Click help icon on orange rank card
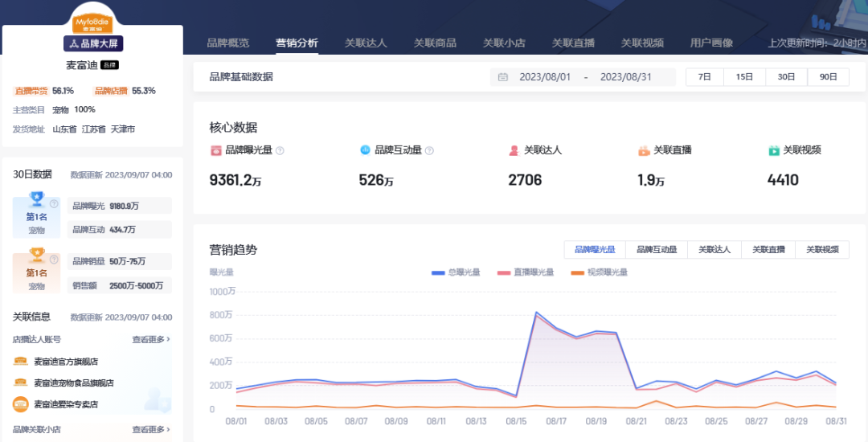The image size is (868, 442). [x=54, y=260]
